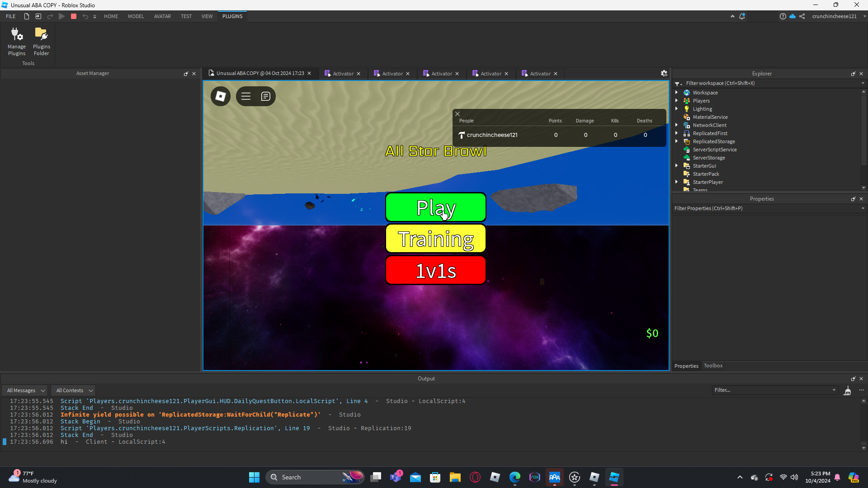The width and height of the screenshot is (868, 488).
Task: Select ServerScriptService in the Explorer
Action: pyautogui.click(x=714, y=150)
